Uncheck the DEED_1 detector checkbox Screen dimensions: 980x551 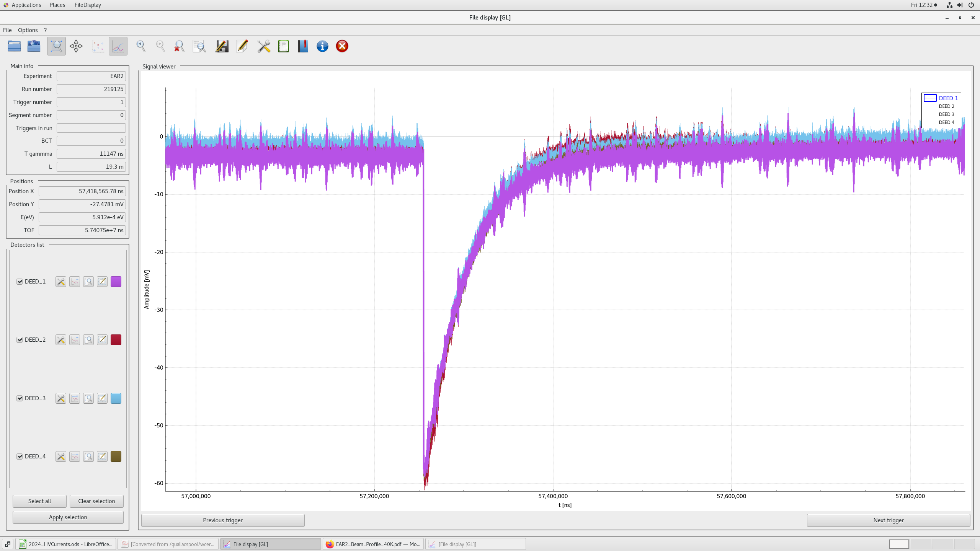[x=20, y=282]
